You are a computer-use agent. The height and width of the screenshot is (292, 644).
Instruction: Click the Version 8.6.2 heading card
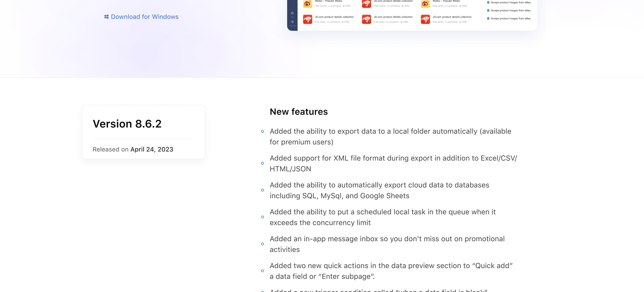144,132
